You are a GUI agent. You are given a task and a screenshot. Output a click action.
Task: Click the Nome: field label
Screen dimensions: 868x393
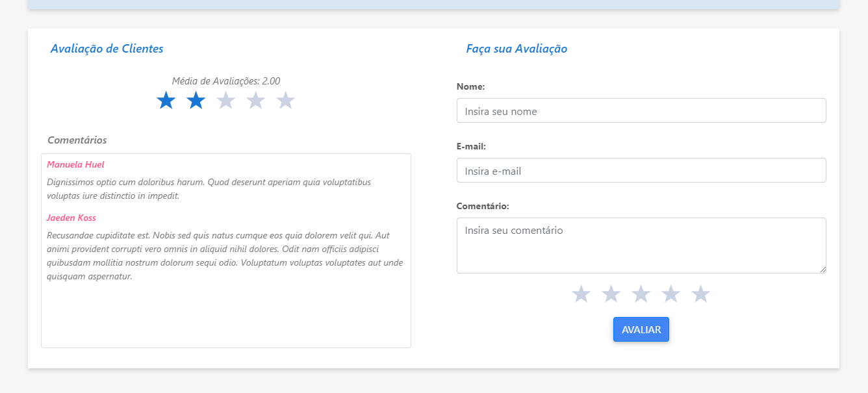tap(471, 86)
